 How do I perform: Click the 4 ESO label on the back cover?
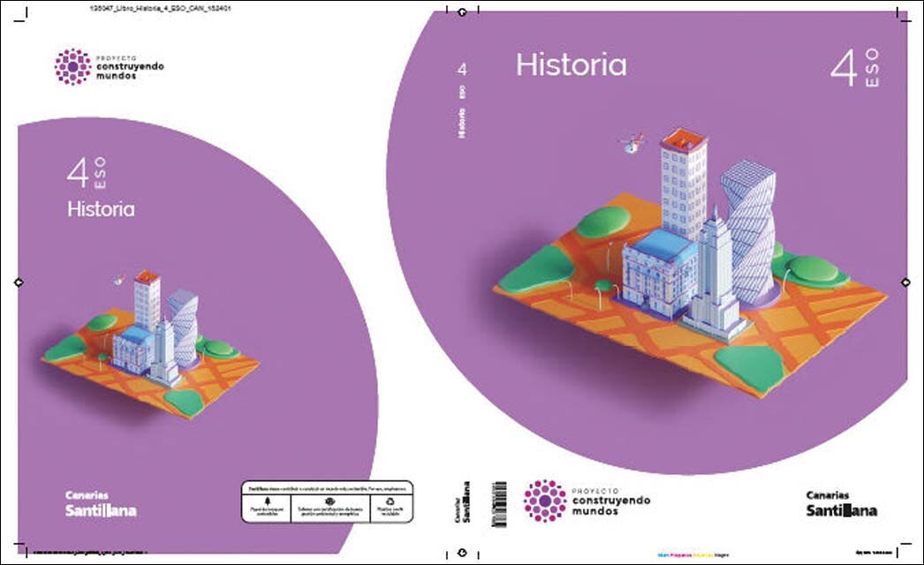(x=87, y=173)
